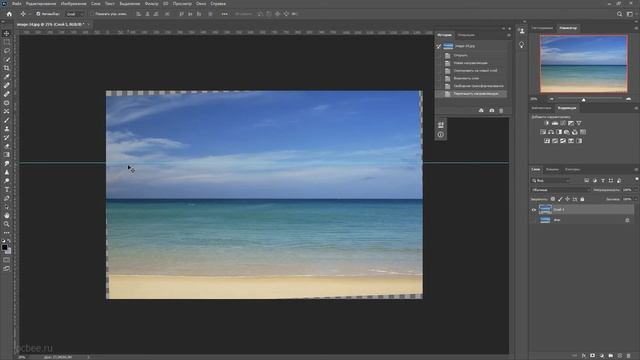Screen dimensions: 640x360
Task: Select the Clone Stamp tool
Action: 7,129
